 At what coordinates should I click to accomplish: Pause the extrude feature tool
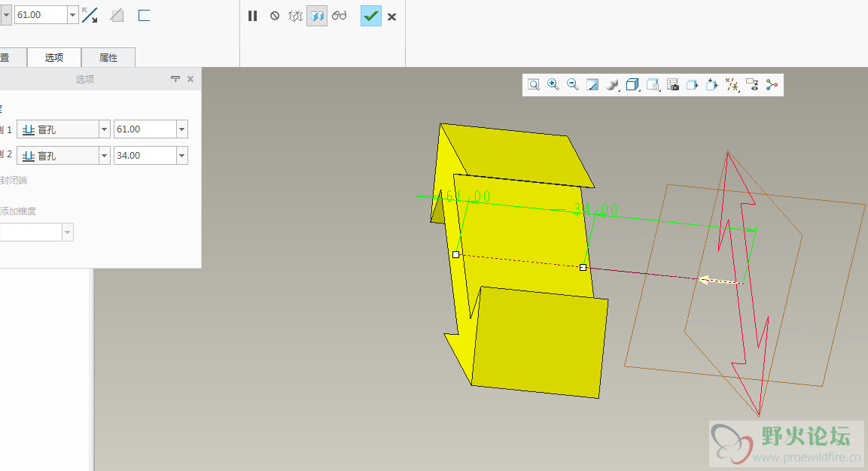[x=252, y=16]
